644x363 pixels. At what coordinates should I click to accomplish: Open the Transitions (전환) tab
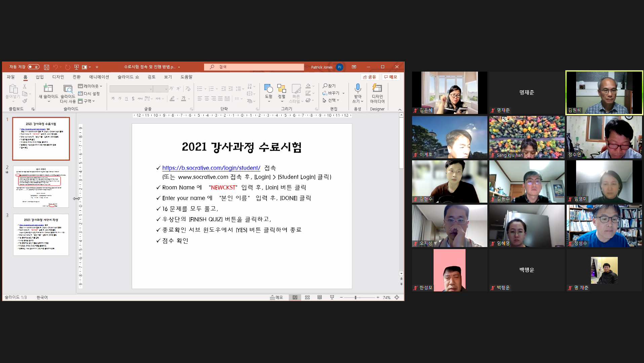[x=77, y=77]
